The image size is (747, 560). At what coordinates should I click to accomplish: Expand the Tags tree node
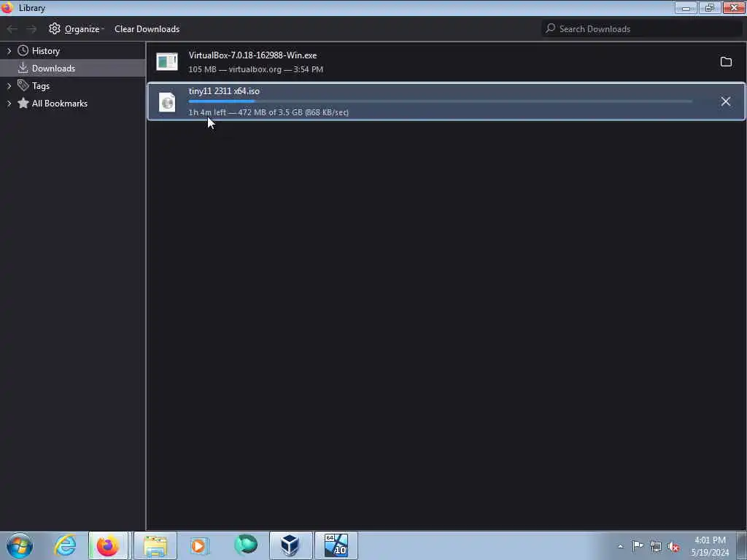pos(9,86)
